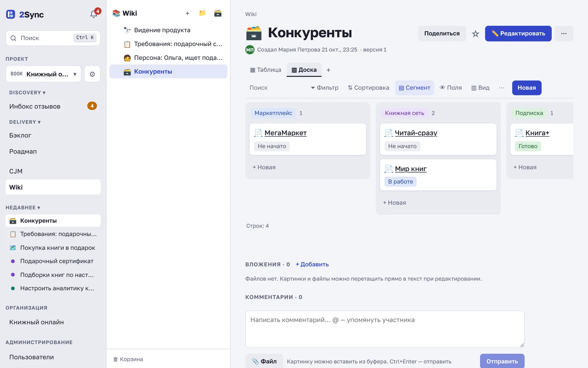The width and height of the screenshot is (588, 368).
Task: Click the МП author avatar
Action: pos(250,50)
